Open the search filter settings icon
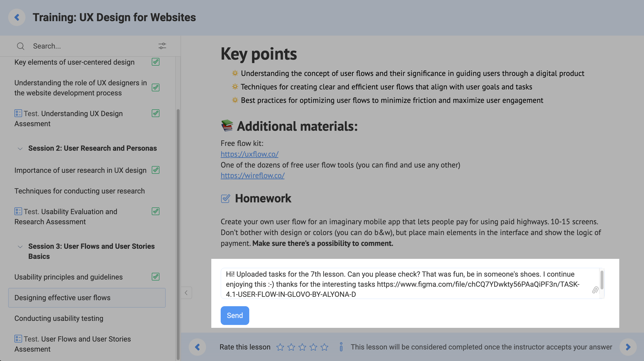Image resolution: width=644 pixels, height=361 pixels. [162, 46]
